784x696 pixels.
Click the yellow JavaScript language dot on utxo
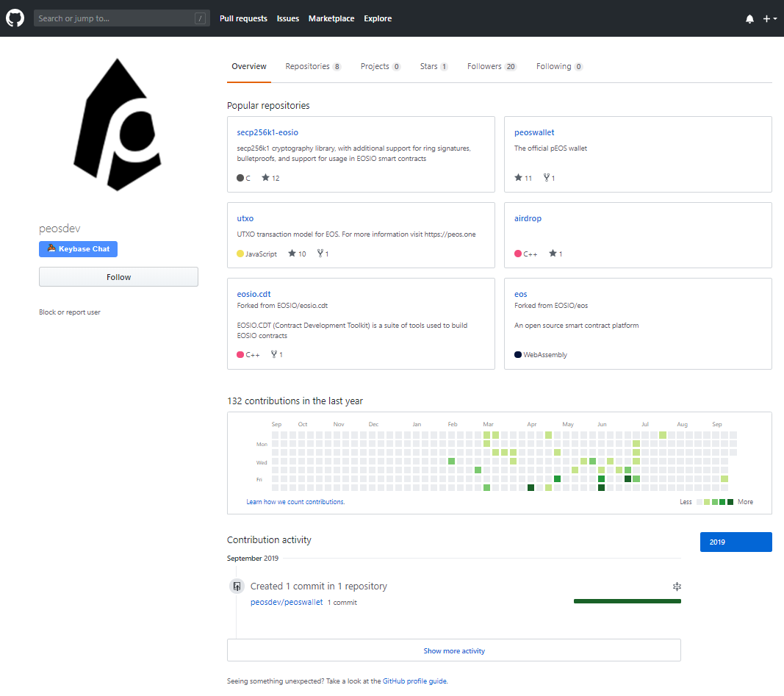coord(240,254)
